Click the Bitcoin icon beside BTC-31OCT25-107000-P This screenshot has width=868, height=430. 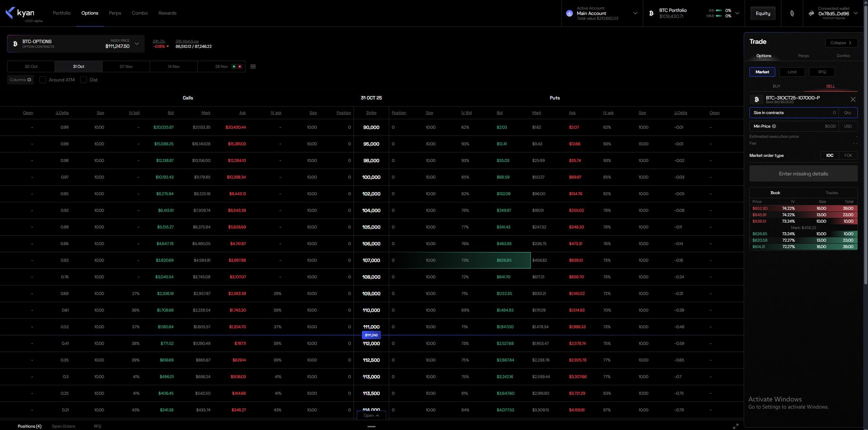pyautogui.click(x=756, y=99)
